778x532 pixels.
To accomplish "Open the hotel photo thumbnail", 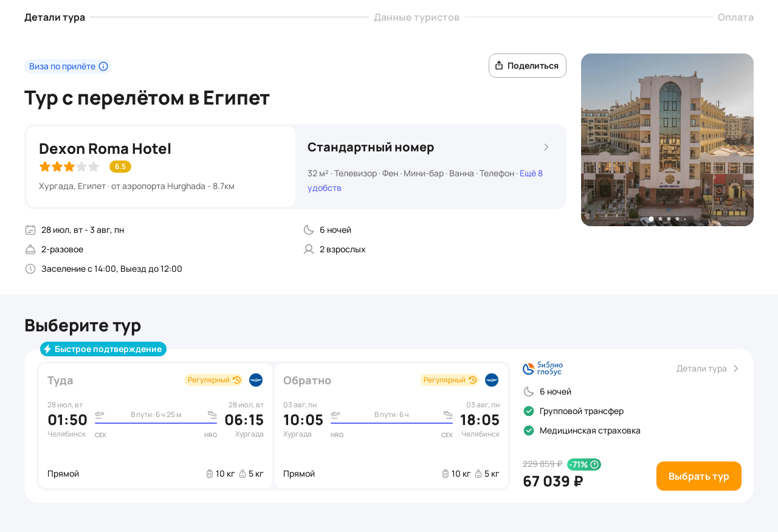I will pos(667,140).
